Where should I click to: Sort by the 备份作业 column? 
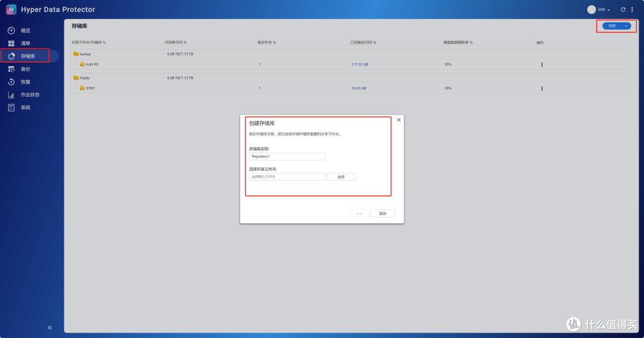coord(267,42)
